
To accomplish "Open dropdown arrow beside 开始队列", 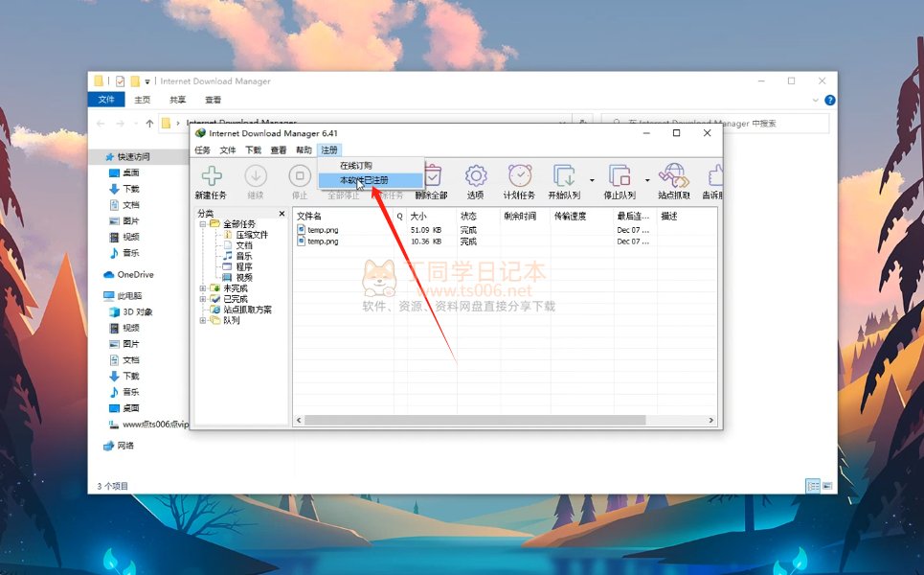I will tap(592, 180).
